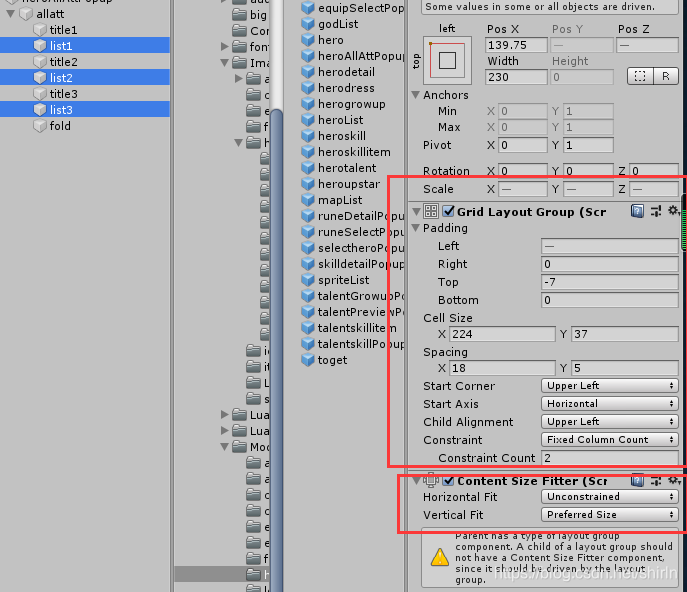
Task: Click the Cell Size Y field
Action: (x=624, y=334)
